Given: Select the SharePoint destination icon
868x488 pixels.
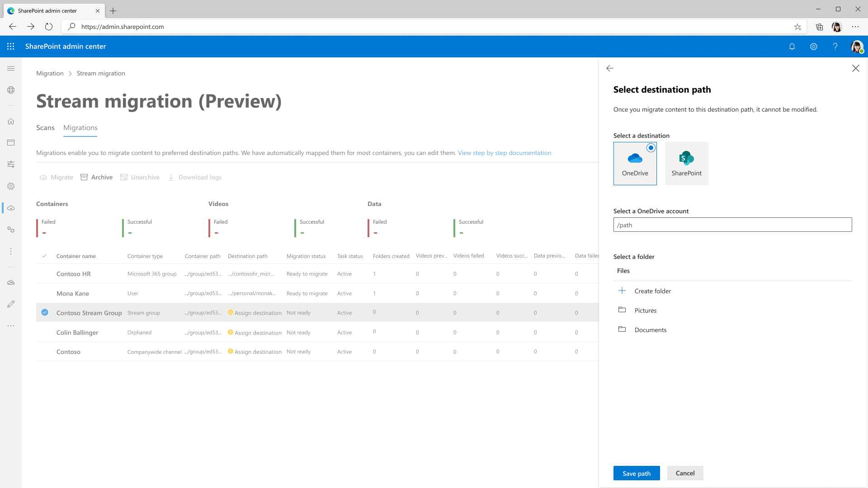Looking at the screenshot, I should [x=686, y=163].
